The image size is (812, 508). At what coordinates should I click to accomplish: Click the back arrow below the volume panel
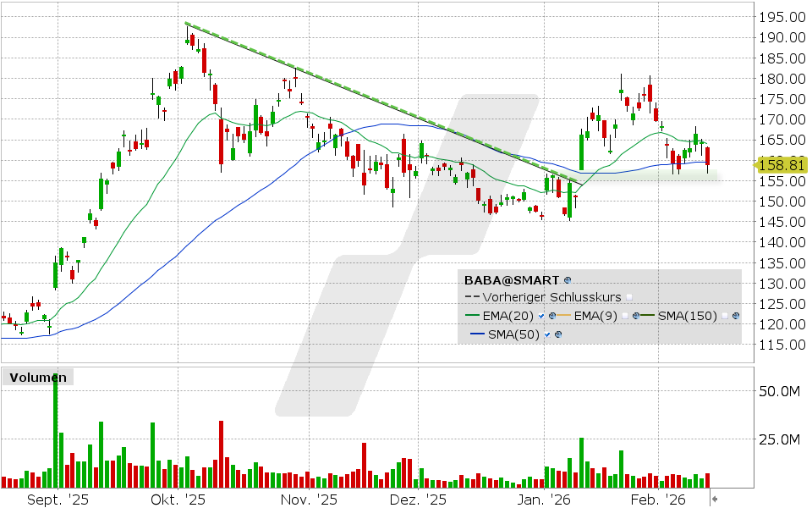[x=715, y=499]
